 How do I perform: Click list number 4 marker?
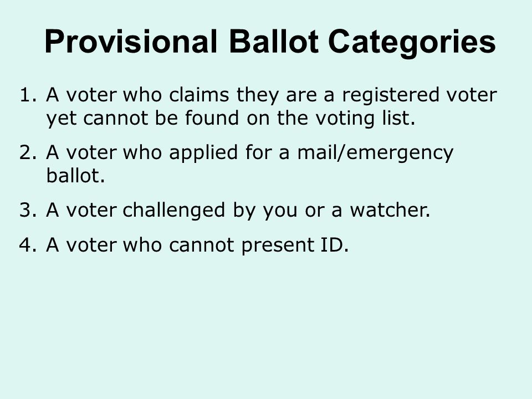28,244
